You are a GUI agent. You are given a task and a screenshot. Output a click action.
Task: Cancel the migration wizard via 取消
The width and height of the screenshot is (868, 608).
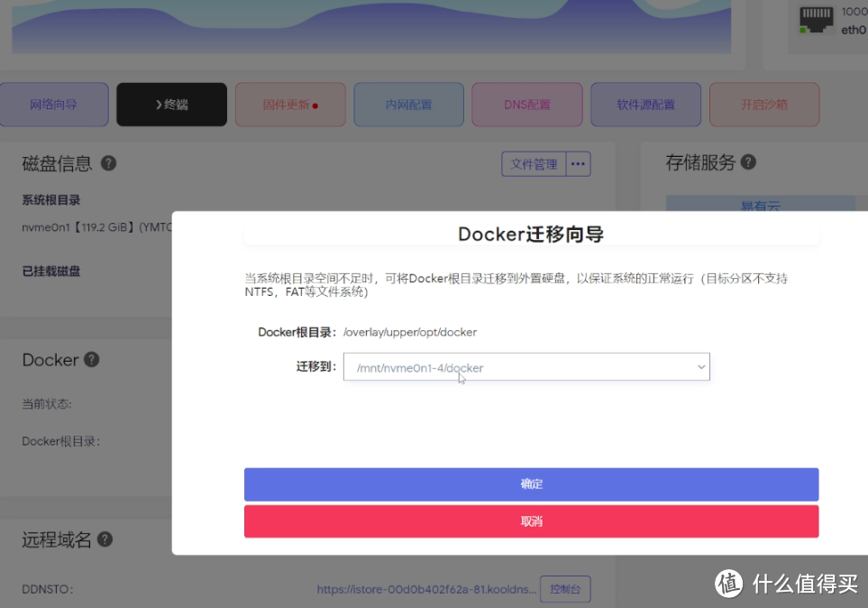point(531,521)
